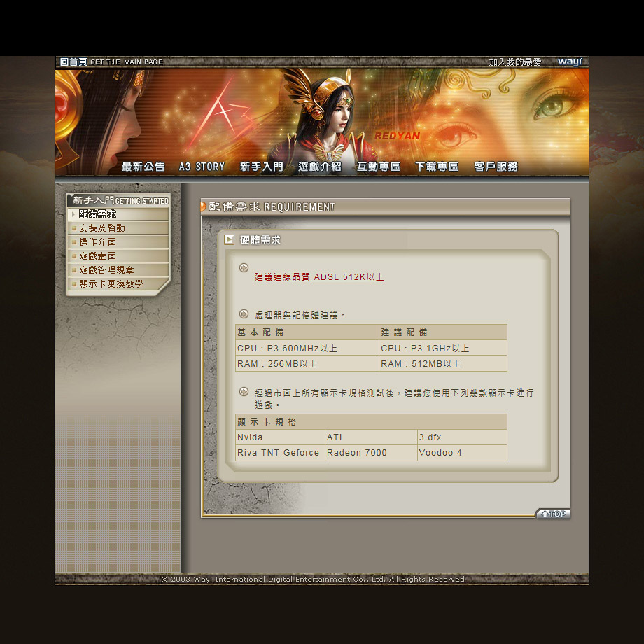
Task: Open the 客戶服務 menu
Action: 496,167
